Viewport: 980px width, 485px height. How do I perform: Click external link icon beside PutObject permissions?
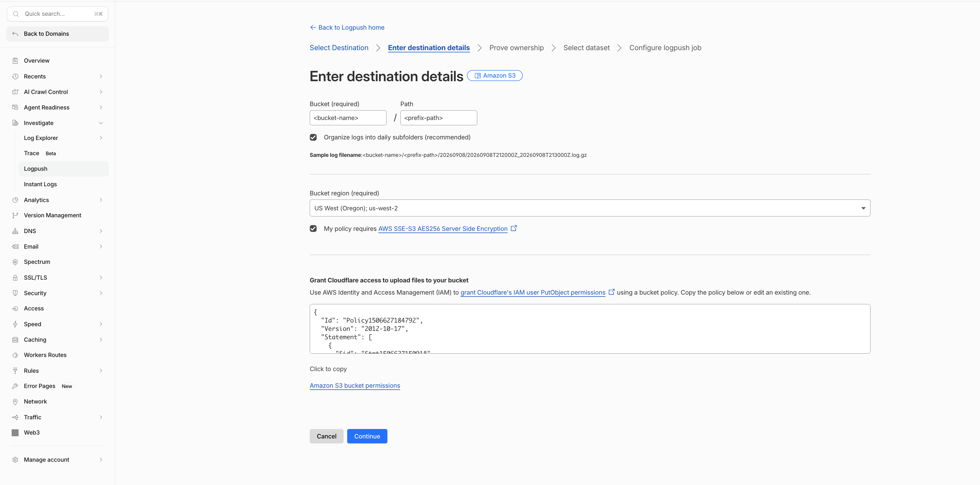(x=611, y=292)
